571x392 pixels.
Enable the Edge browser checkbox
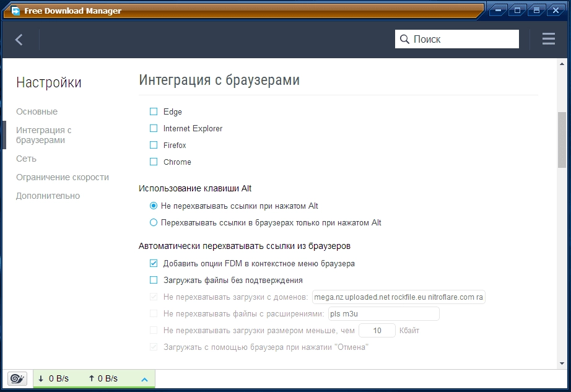tap(154, 111)
